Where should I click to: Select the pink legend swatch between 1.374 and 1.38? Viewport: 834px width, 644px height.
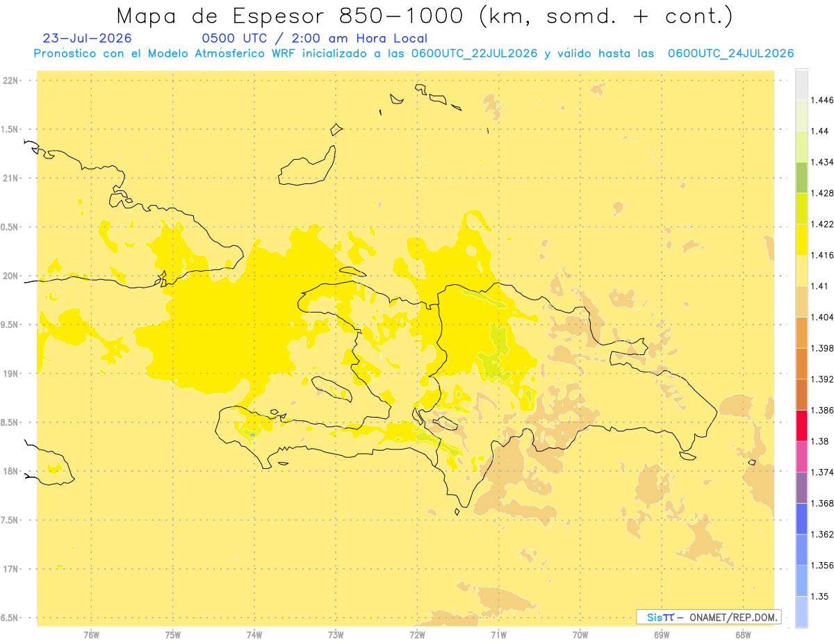[x=801, y=456]
